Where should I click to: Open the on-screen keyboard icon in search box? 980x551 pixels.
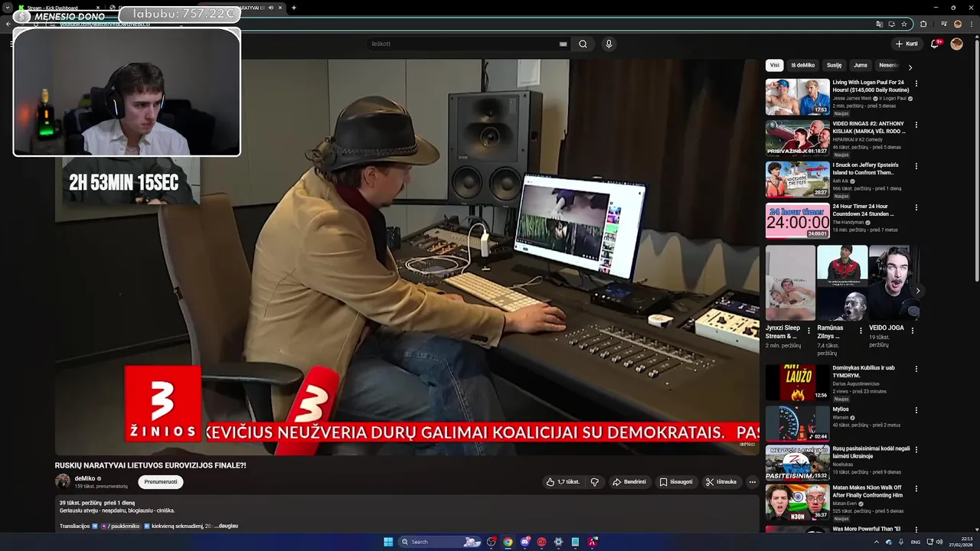coord(563,44)
